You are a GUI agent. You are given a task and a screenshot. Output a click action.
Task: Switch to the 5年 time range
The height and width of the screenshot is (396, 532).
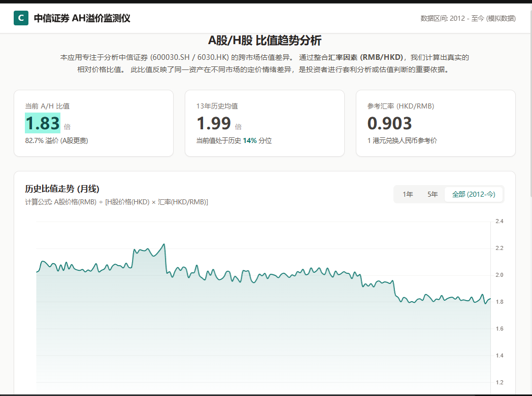point(433,194)
